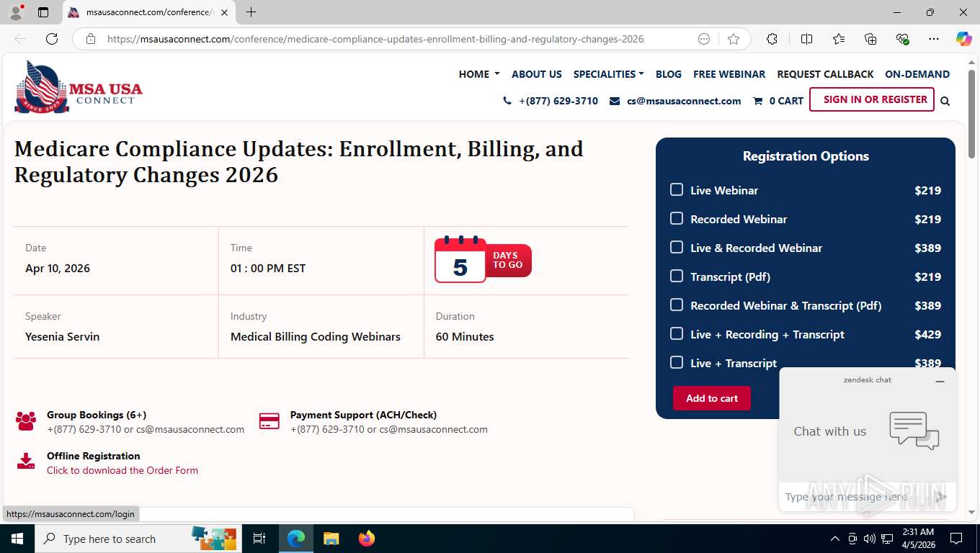980x553 pixels.
Task: Click the chat bubbles icon in widget
Action: (914, 431)
